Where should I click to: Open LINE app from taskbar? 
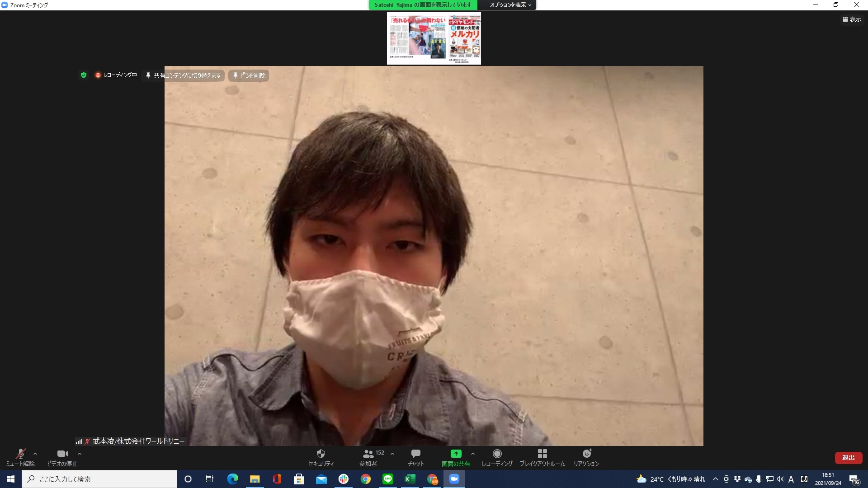pos(387,479)
